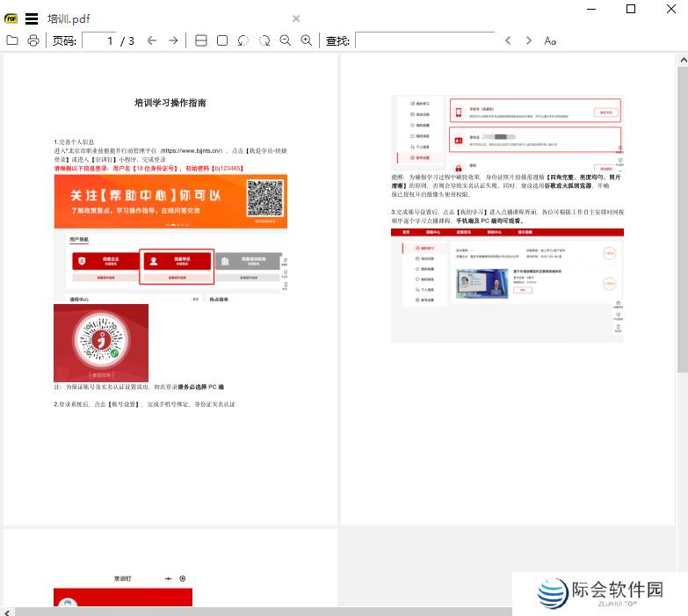The image size is (688, 616).
Task: Select fit single page icon
Action: [222, 40]
